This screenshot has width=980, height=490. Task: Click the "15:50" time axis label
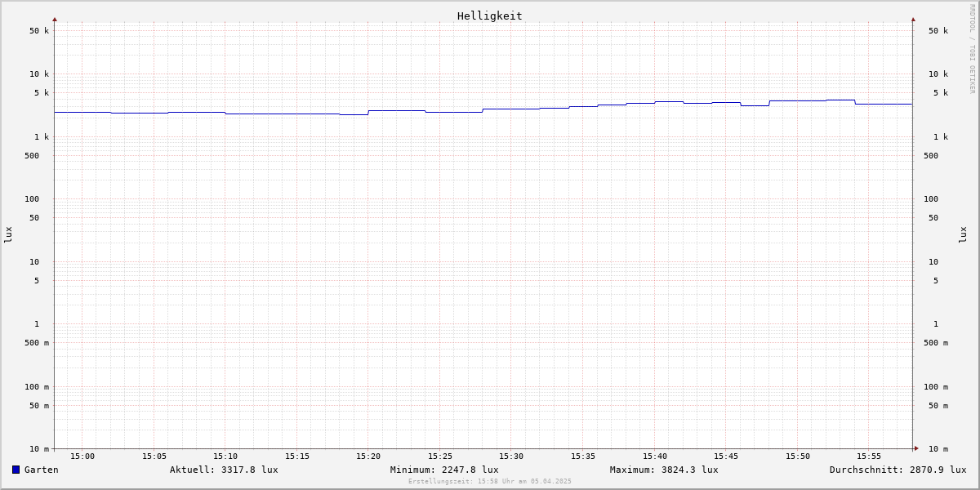pyautogui.click(x=798, y=457)
